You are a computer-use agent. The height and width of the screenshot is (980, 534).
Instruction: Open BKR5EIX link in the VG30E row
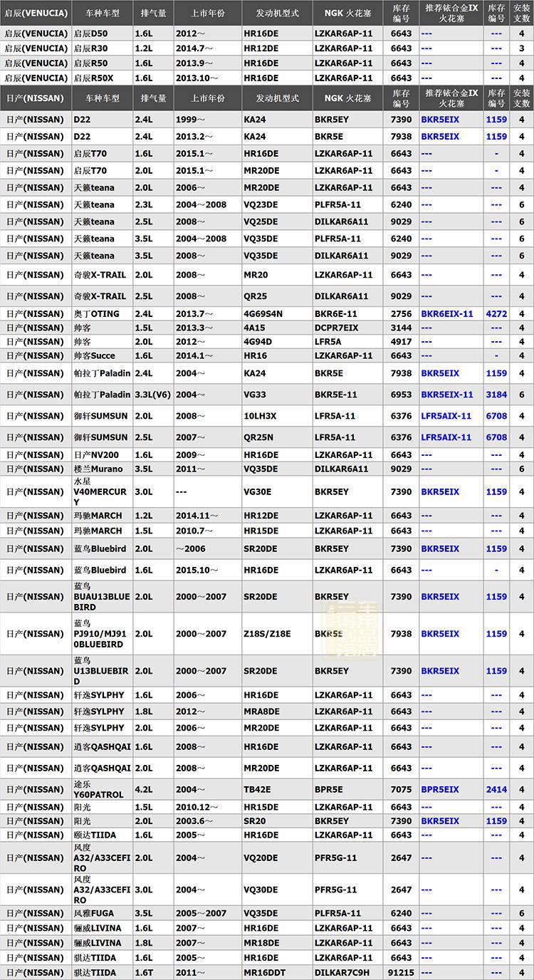tap(440, 492)
